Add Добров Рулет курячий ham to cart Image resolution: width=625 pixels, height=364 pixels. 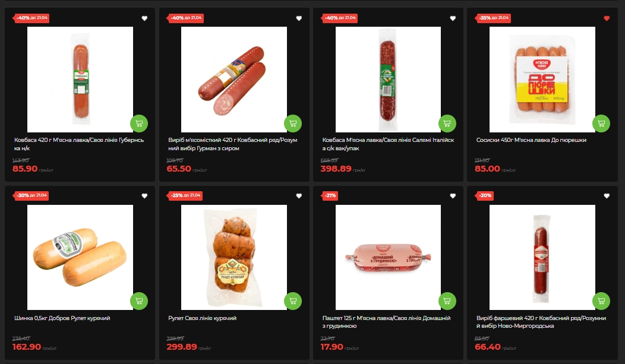[x=139, y=301]
